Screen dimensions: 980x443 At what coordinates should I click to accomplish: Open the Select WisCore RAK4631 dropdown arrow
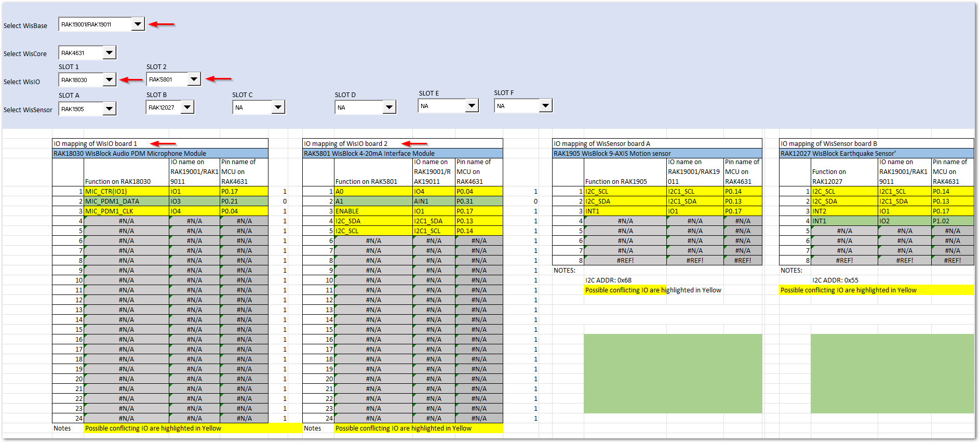109,52
